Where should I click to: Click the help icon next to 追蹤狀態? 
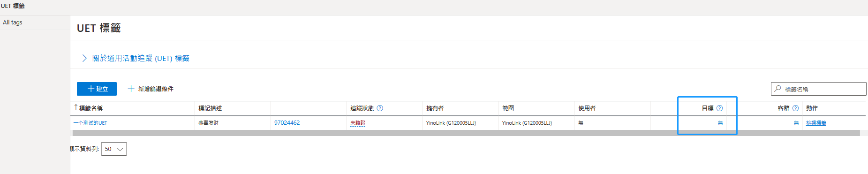point(380,108)
